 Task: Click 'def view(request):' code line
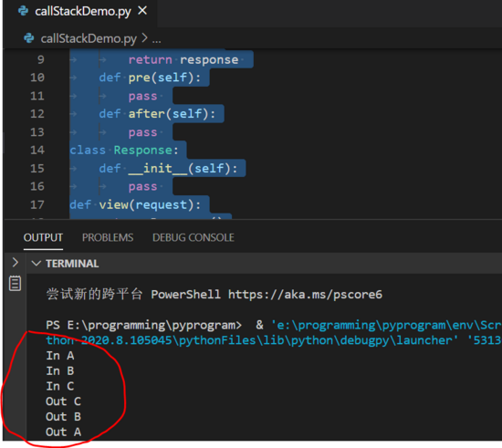[135, 205]
